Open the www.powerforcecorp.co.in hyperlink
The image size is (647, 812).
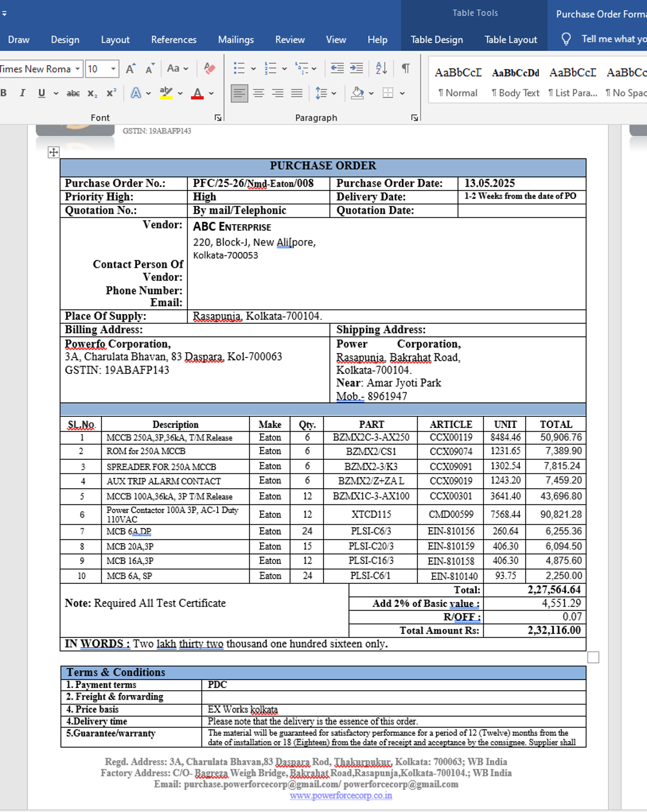point(341,795)
